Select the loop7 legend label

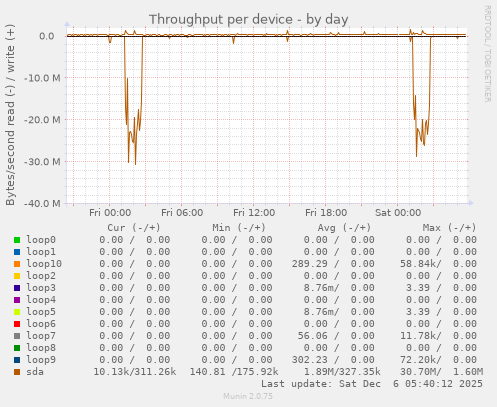point(41,336)
